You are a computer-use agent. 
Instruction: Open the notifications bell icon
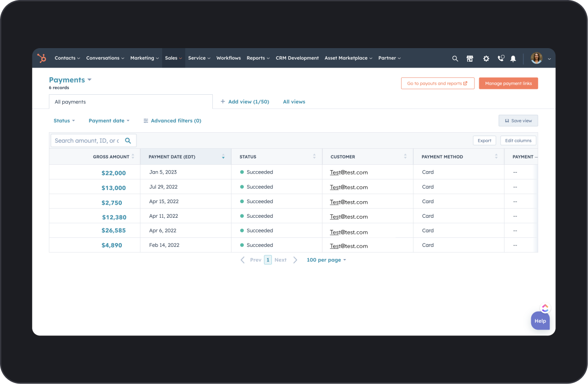point(513,58)
